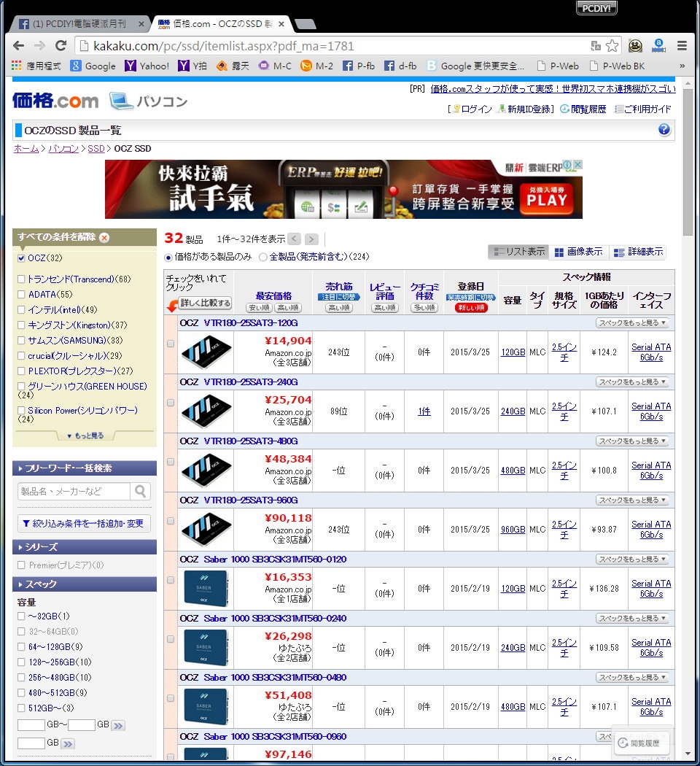Go to next results page arrow

pos(311,239)
